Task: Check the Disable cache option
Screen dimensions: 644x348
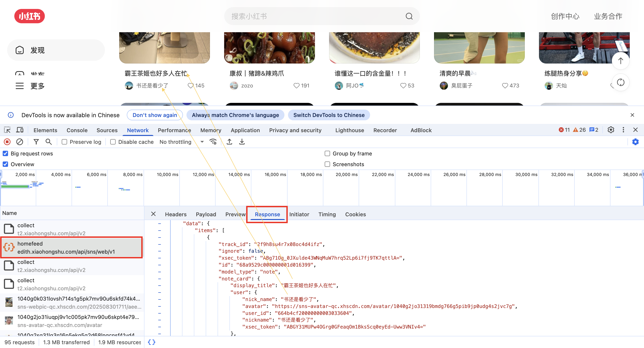Action: click(x=113, y=142)
